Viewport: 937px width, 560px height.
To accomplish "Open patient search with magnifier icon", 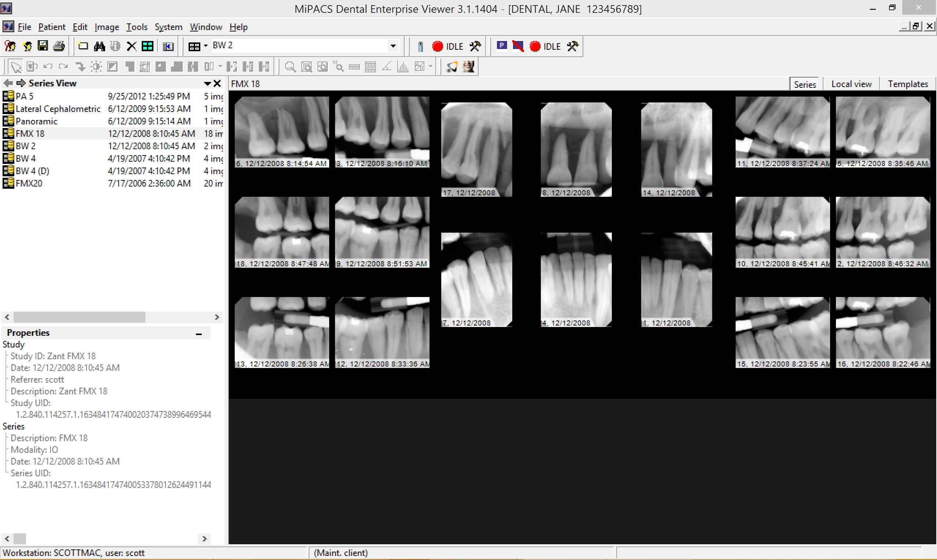I will (x=10, y=46).
